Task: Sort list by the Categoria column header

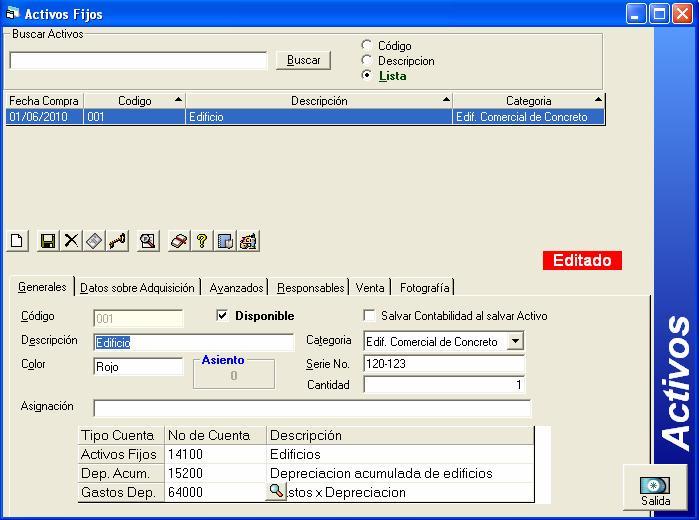Action: (x=529, y=101)
